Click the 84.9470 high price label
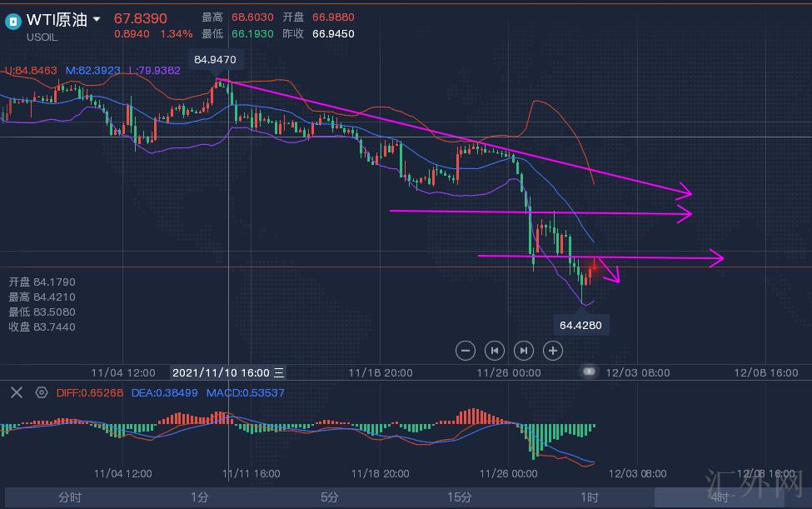Viewport: 812px width, 509px height. pyautogui.click(x=215, y=59)
